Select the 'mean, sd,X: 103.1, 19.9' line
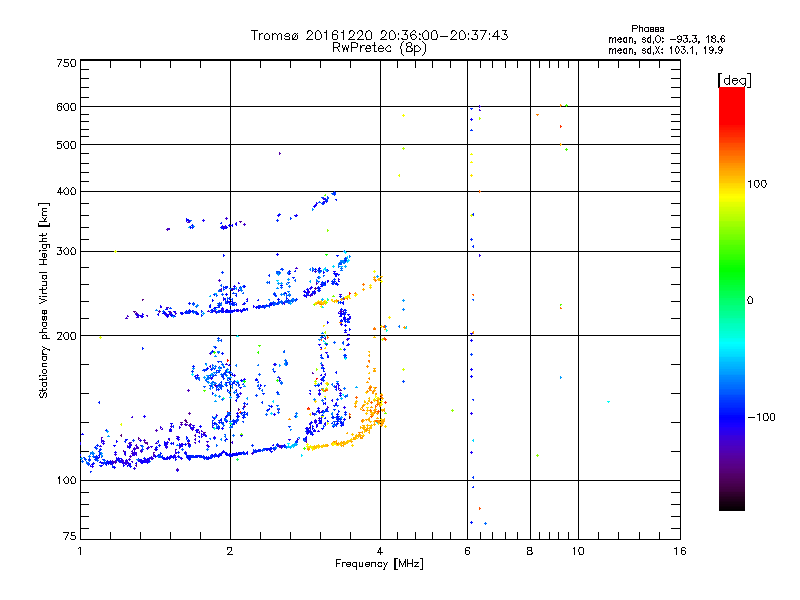This screenshot has height=600, width=800. [665, 50]
